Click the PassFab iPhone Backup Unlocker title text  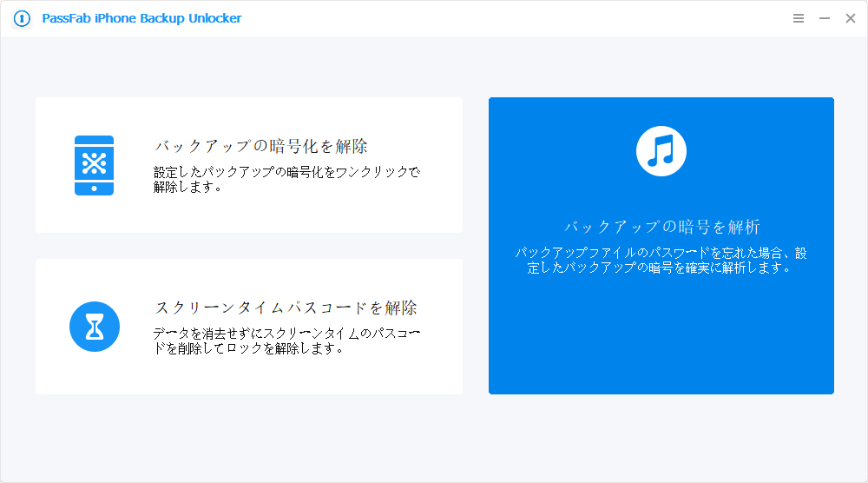pyautogui.click(x=141, y=18)
